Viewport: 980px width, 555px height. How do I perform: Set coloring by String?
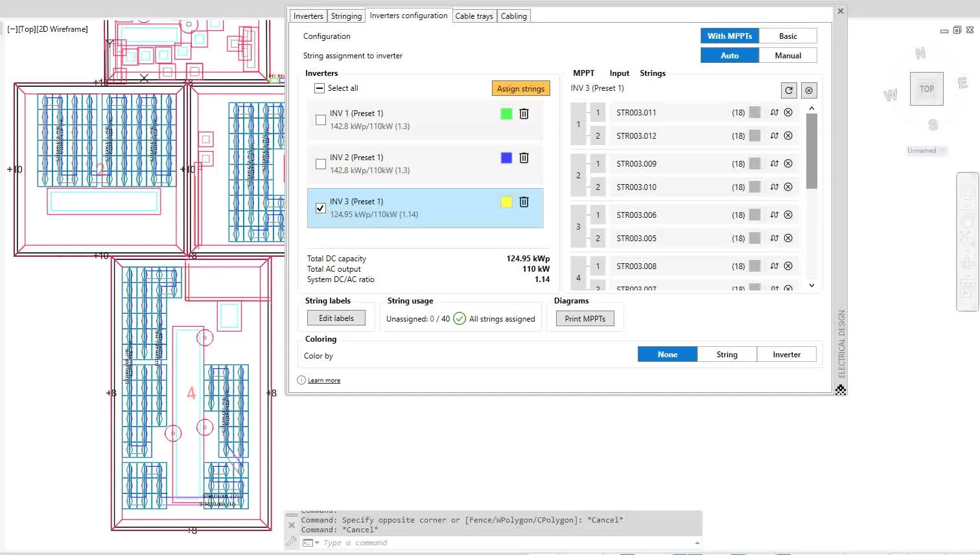(x=727, y=355)
